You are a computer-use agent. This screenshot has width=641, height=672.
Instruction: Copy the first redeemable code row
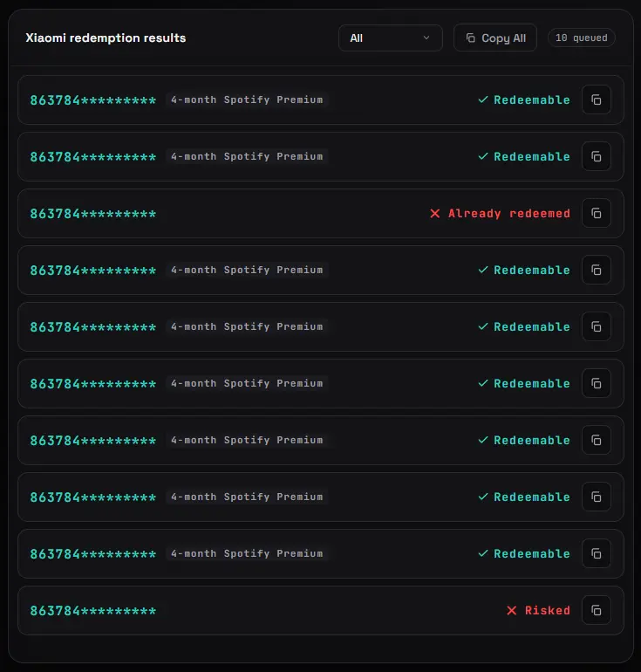(596, 99)
